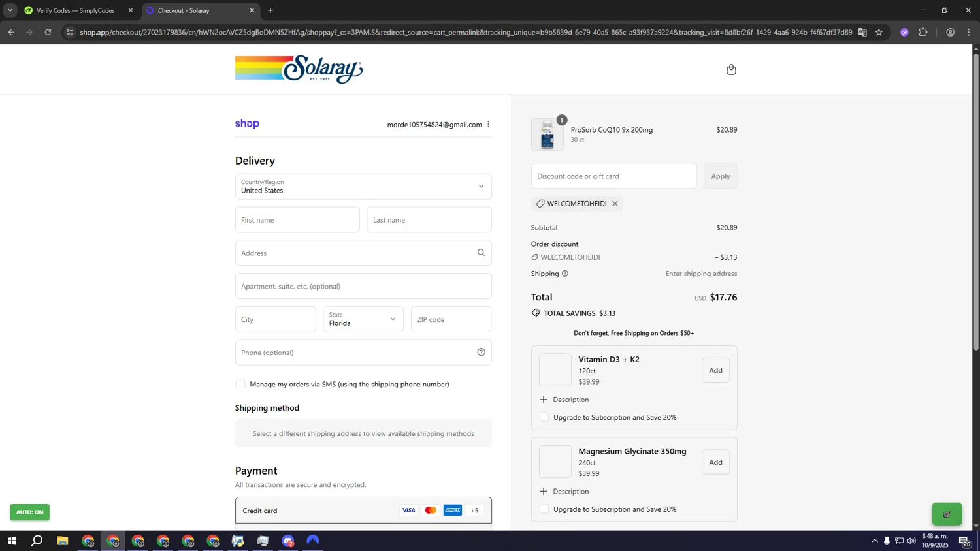Open Country/Region dropdown
The image size is (980, 551).
pos(363,187)
